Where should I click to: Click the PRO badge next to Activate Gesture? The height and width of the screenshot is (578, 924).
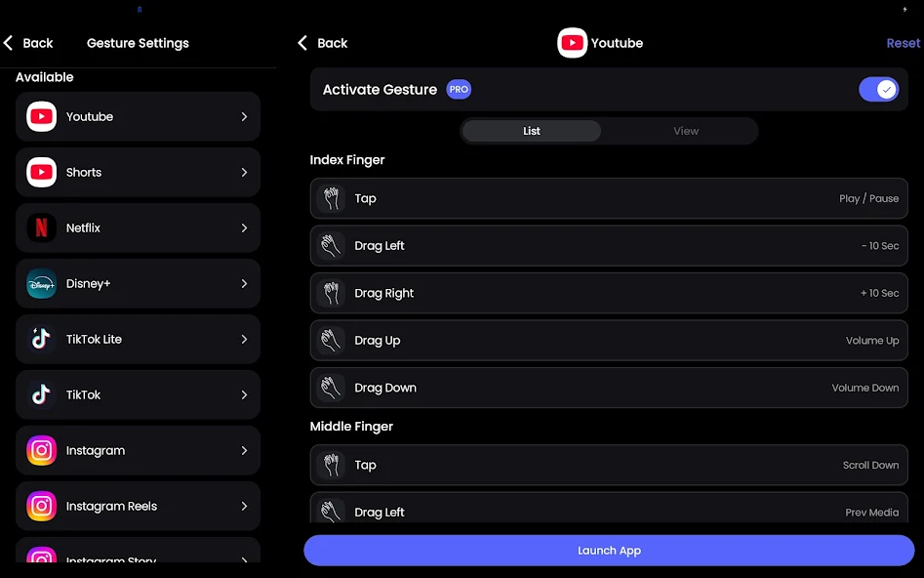(x=459, y=90)
